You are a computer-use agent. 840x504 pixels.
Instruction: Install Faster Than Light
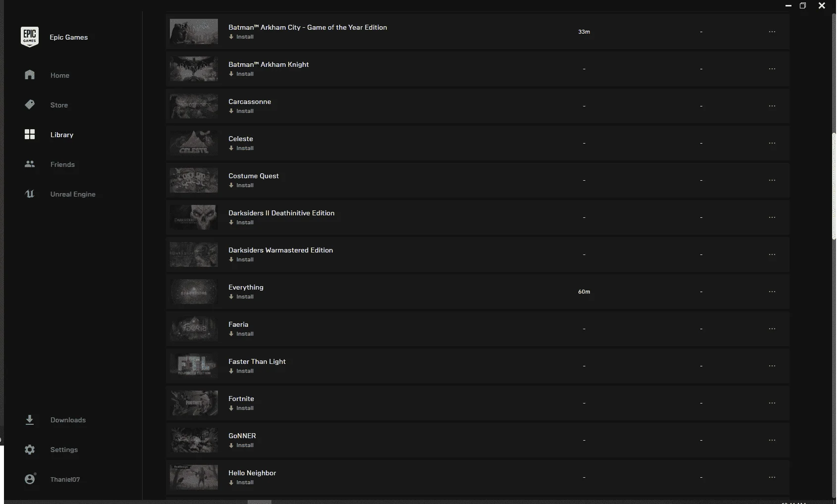click(x=241, y=371)
